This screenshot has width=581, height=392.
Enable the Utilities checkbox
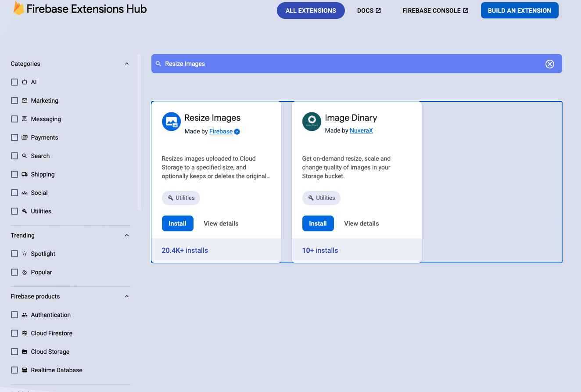(x=14, y=211)
